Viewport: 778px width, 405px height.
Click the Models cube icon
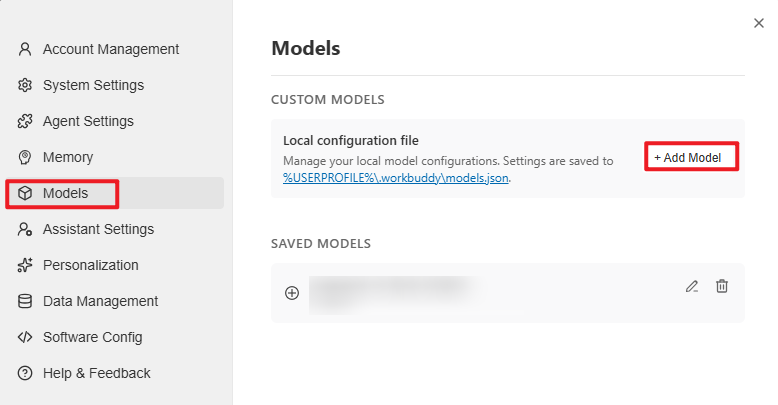[x=25, y=193]
